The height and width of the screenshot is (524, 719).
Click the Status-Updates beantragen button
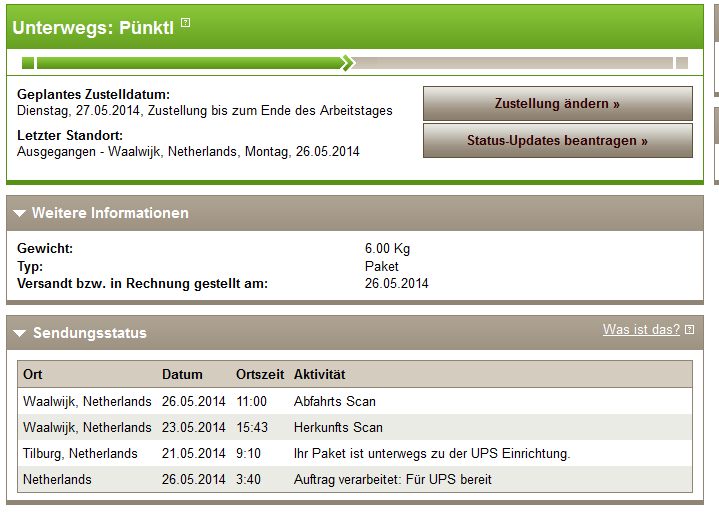pos(558,140)
